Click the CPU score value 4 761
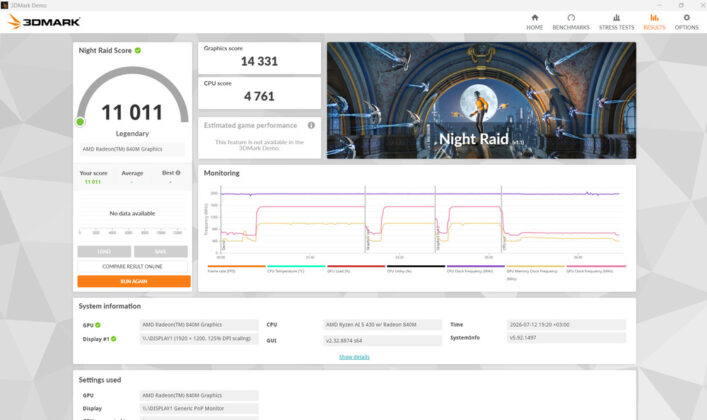This screenshot has width=707, height=420. [259, 96]
